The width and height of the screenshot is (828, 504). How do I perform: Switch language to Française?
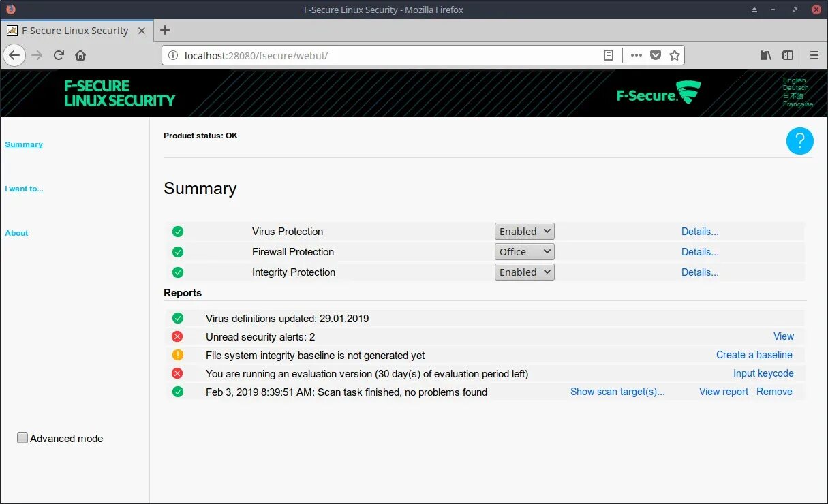pyautogui.click(x=798, y=104)
